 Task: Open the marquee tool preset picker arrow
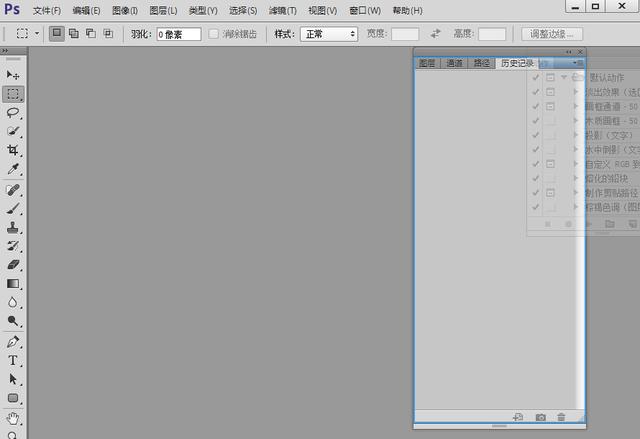coord(37,33)
